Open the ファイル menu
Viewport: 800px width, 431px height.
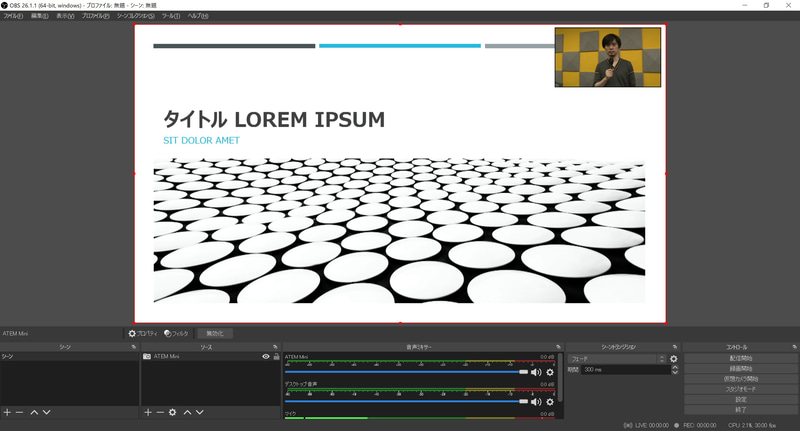point(13,16)
